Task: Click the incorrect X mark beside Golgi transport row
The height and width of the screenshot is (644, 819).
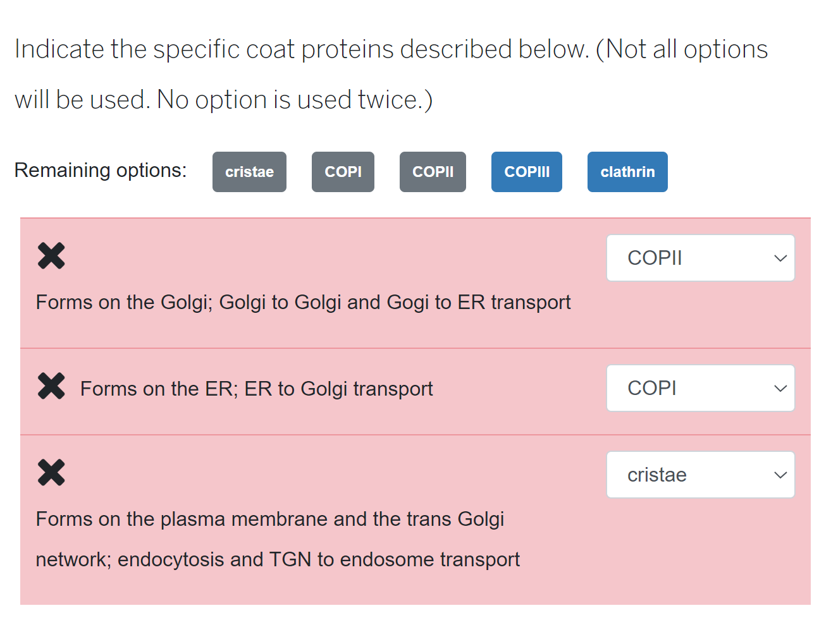Action: 51,256
